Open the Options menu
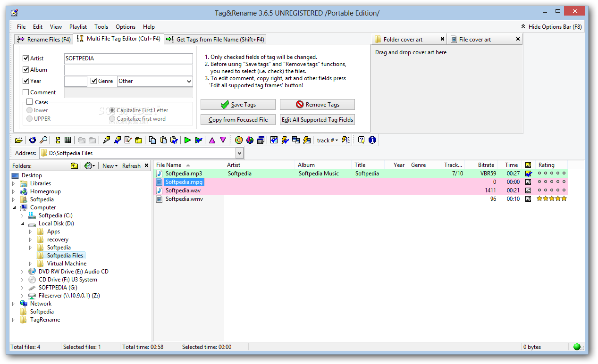The image size is (598, 364). click(126, 27)
